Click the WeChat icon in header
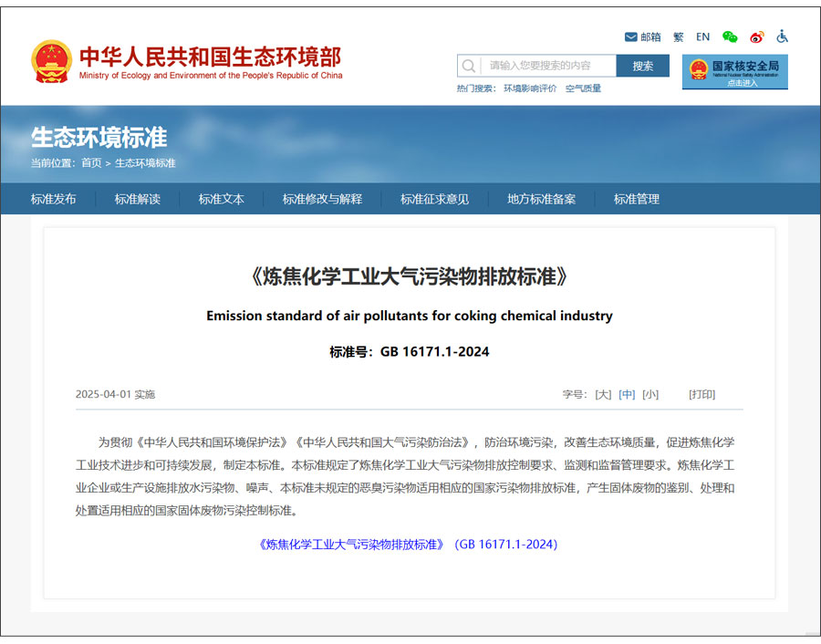Viewport: 821px width, 644px height. click(x=730, y=37)
